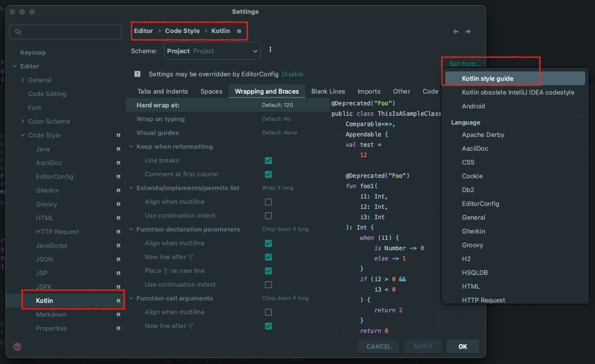The width and height of the screenshot is (595, 364).
Task: Enable Use continuation indent under Extends/implements
Action: point(268,216)
